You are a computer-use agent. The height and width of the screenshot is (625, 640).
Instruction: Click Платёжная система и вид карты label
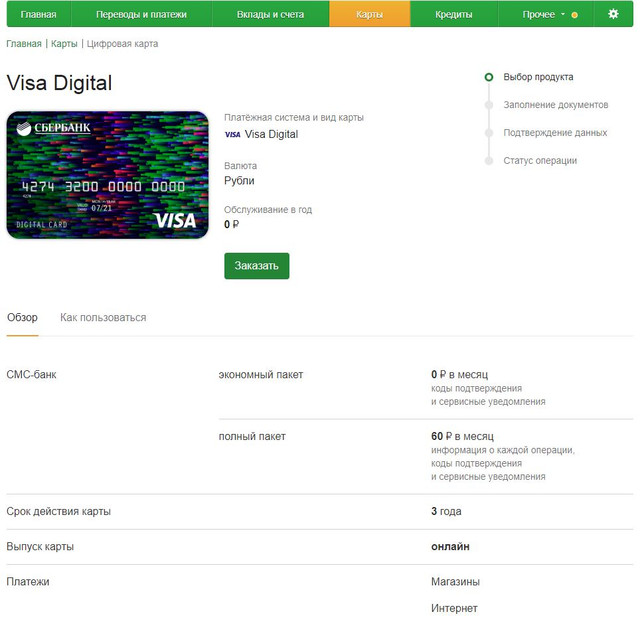tap(294, 118)
